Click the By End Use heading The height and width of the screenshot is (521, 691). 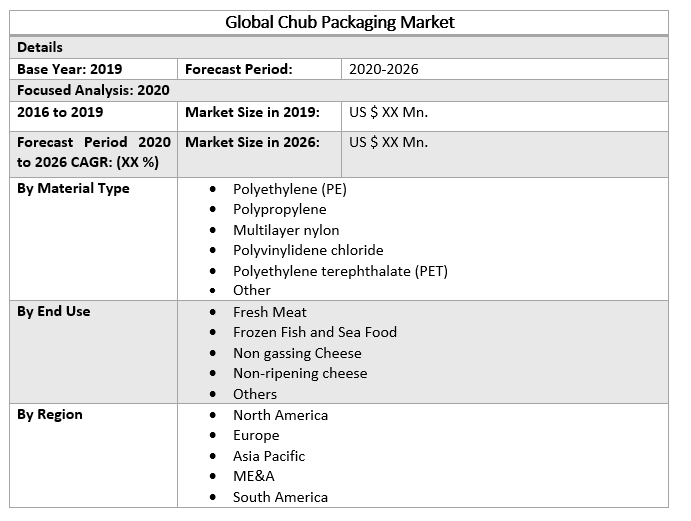(x=54, y=311)
